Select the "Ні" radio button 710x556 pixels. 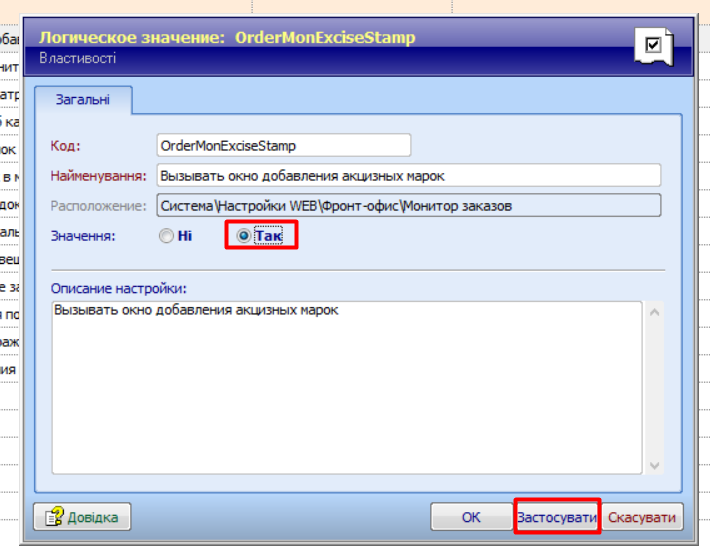[x=166, y=236]
